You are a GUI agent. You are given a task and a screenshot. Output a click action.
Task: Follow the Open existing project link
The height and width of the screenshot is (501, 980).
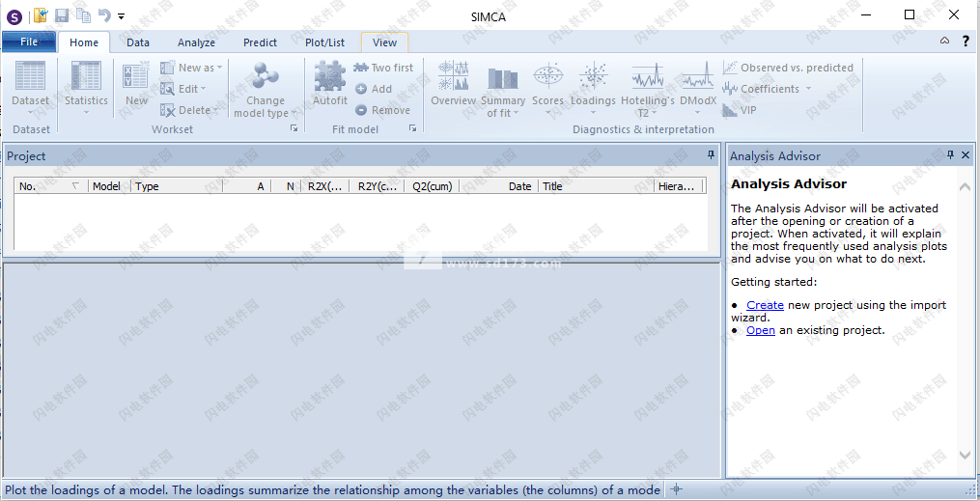761,330
